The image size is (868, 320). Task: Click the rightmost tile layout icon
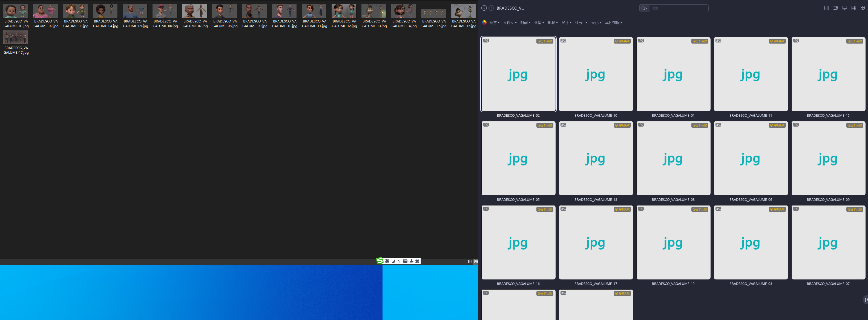tap(863, 8)
